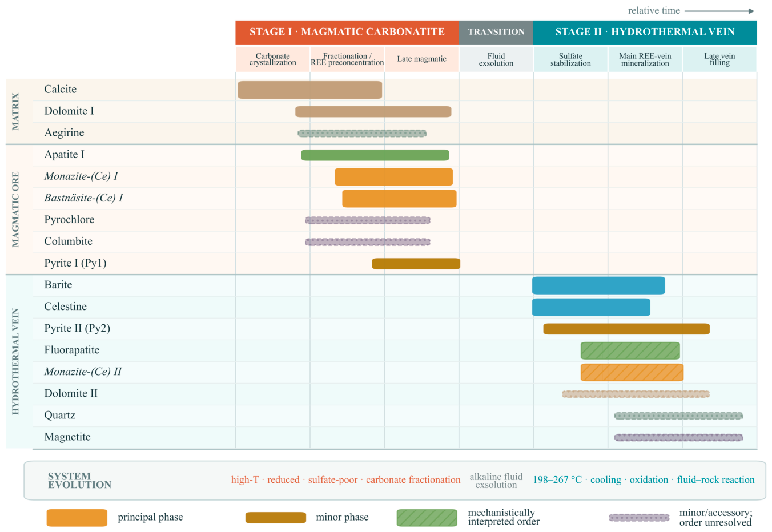
Task: Select the Calcite timeline bar
Action: tap(310, 90)
